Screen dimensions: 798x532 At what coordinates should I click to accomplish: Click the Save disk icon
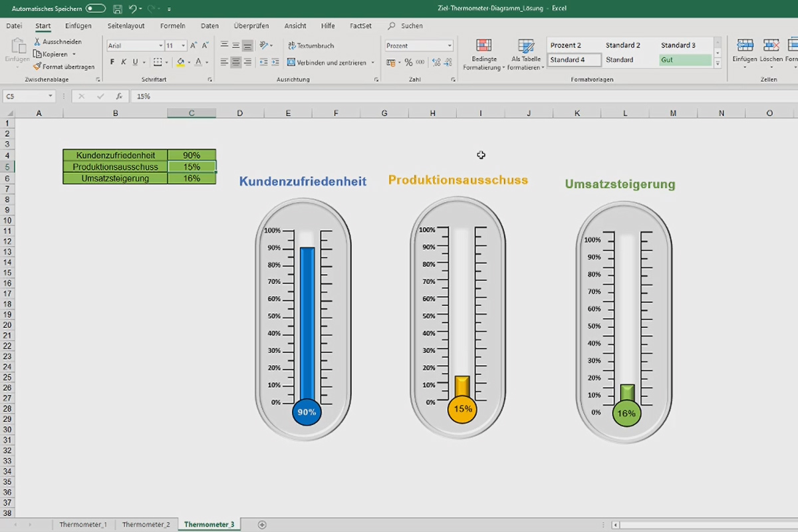pos(118,9)
